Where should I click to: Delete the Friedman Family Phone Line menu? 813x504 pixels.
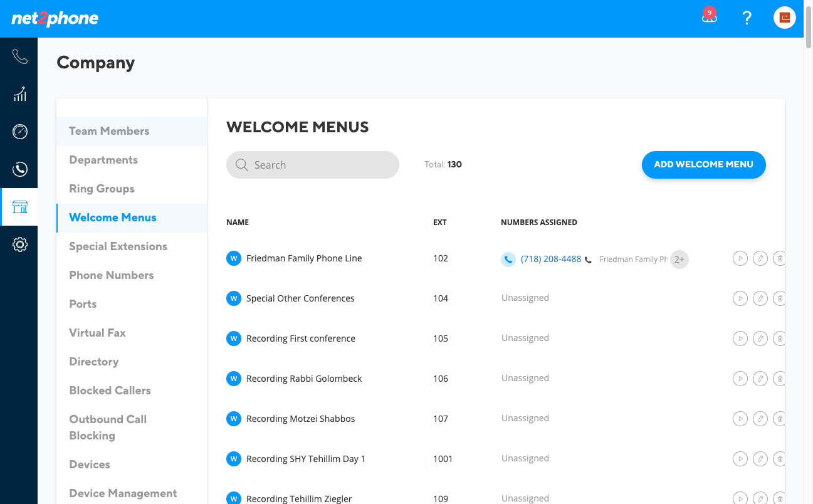tap(779, 258)
